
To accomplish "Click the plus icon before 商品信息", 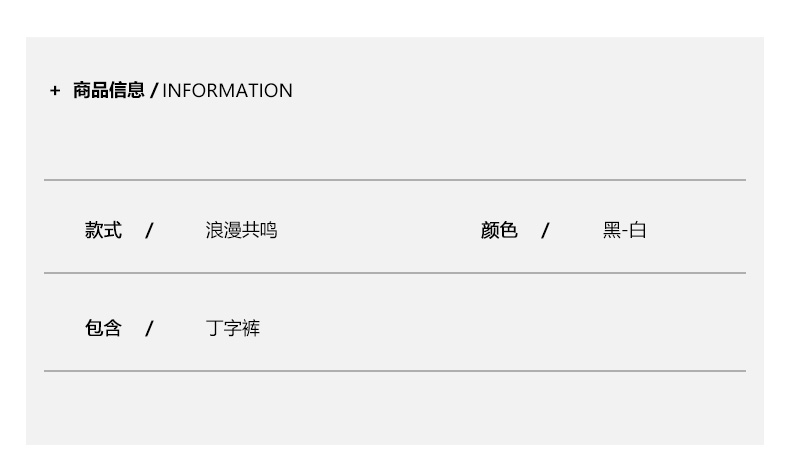I will [x=55, y=91].
